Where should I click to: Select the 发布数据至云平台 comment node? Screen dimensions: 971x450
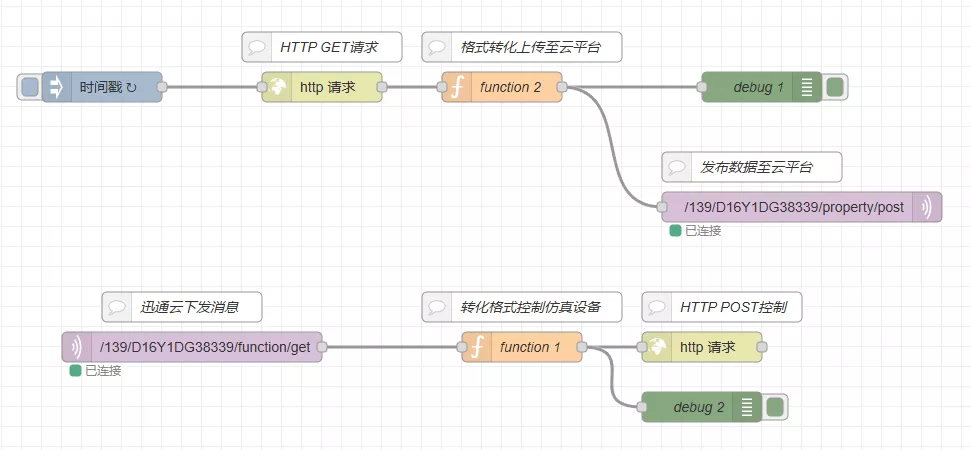(x=752, y=167)
